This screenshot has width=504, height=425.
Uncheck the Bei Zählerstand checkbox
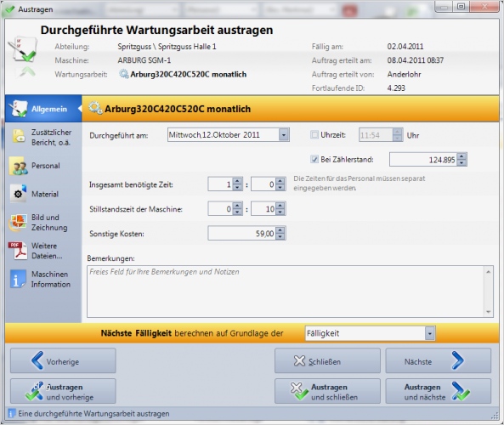tap(314, 159)
